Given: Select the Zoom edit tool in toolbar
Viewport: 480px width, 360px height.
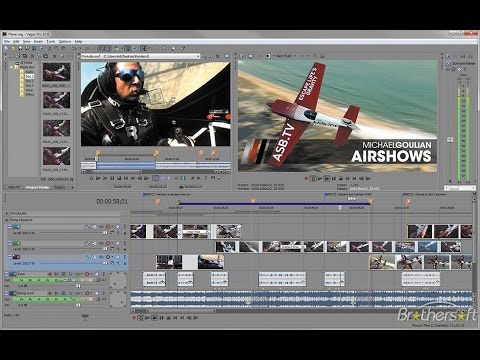Looking at the screenshot, I should pyautogui.click(x=164, y=48).
